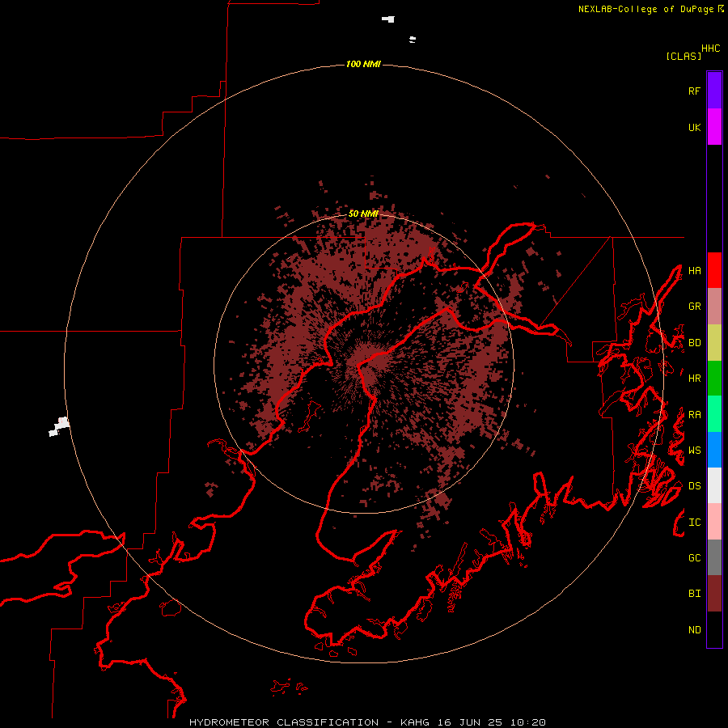
Task: Click the UK legend label
Action: click(x=694, y=127)
